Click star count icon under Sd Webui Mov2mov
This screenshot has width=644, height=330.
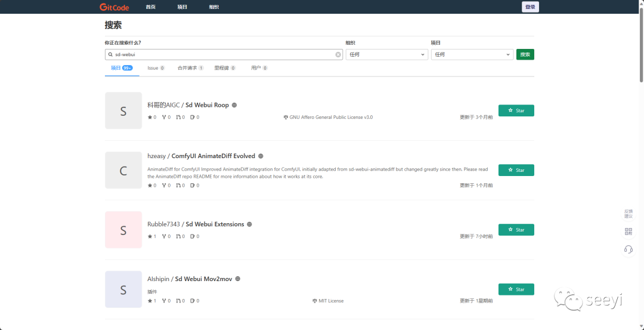(x=150, y=301)
